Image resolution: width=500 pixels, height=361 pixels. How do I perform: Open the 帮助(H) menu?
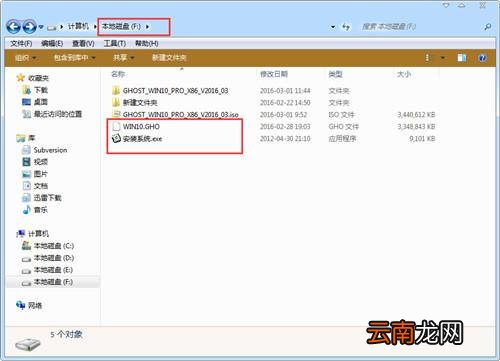coord(146,43)
